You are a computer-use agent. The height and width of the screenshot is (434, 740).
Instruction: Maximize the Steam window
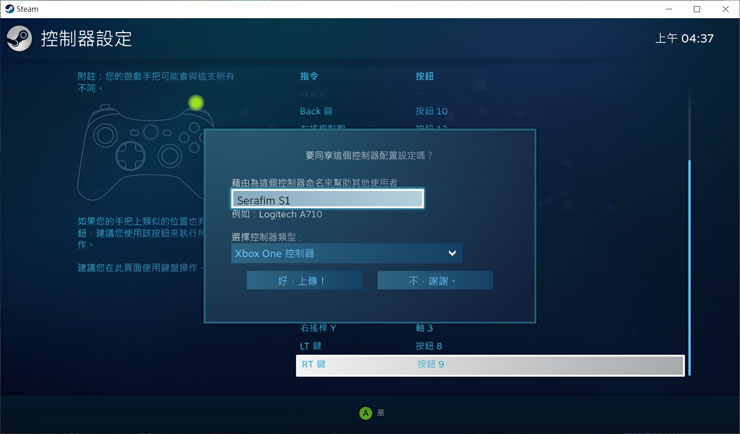tap(697, 9)
